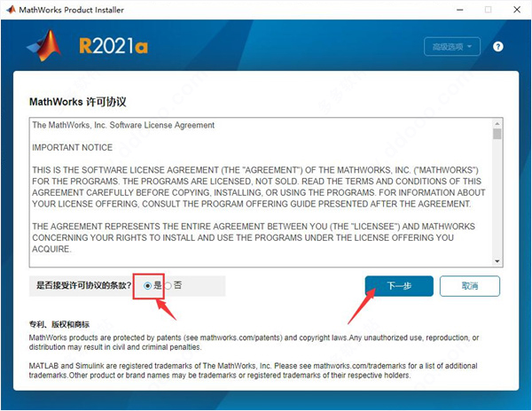Click the 下一步 button
Screen dimensions: 532x411
pyautogui.click(x=399, y=286)
